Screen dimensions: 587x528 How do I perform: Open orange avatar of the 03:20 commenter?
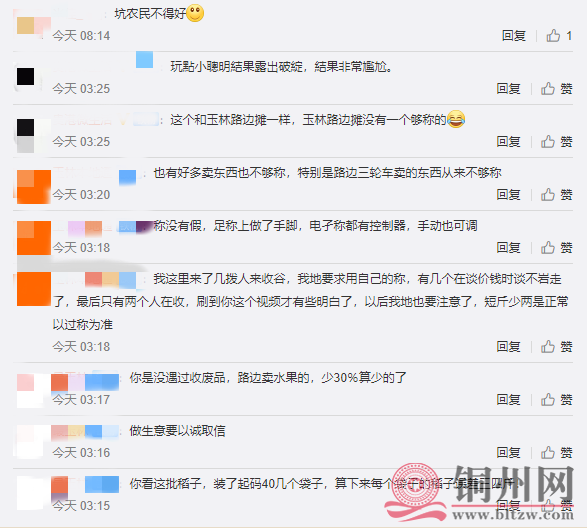pyautogui.click(x=34, y=187)
